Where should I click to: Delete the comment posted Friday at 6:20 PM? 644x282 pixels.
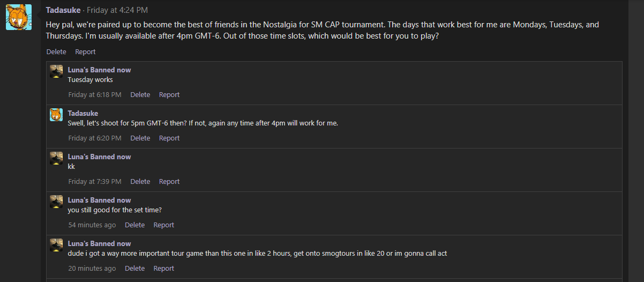click(x=140, y=138)
